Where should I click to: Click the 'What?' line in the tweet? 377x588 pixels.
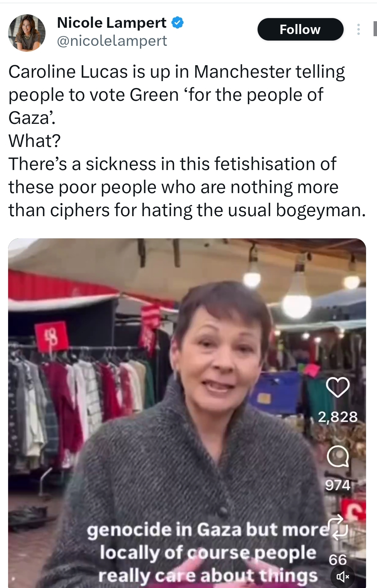point(34,141)
